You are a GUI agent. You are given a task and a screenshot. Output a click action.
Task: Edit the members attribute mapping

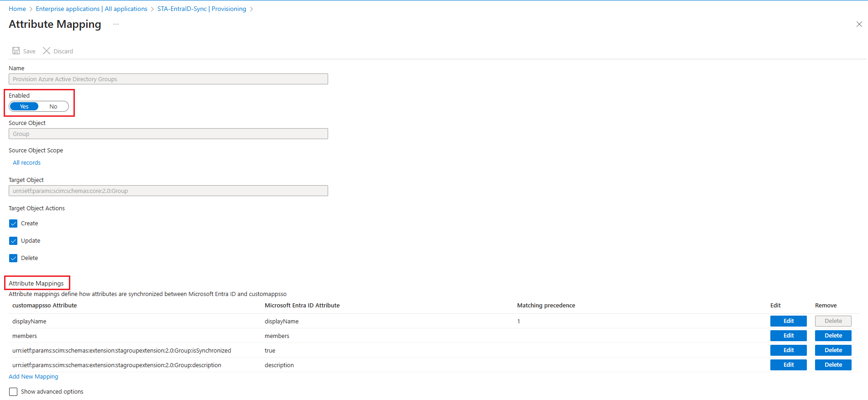pyautogui.click(x=788, y=336)
